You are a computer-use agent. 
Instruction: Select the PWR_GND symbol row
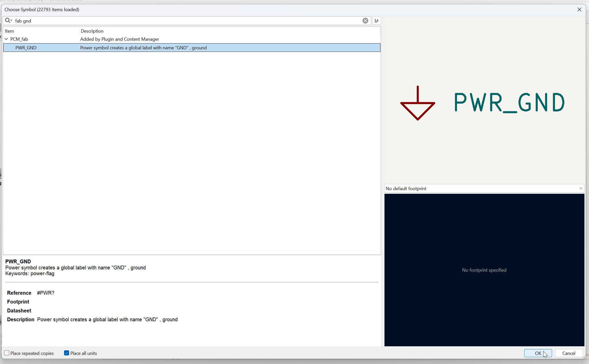click(26, 48)
